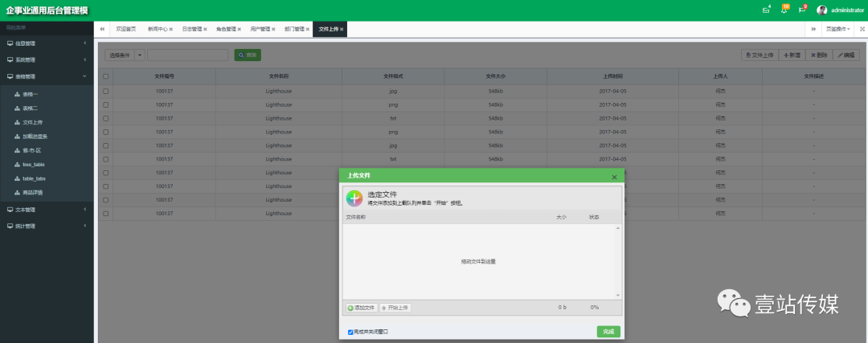Viewport: 868px width, 343px height.
Task: Click the 上传人 column header
Action: pyautogui.click(x=720, y=76)
